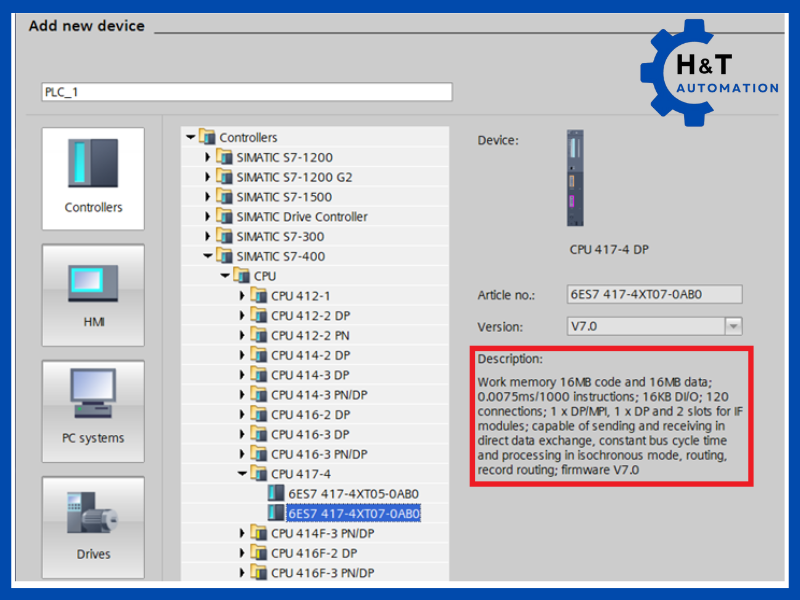Select the 6ES7 417-4XT07-0AB0 tree item
This screenshot has height=600, width=800.
coord(353,514)
